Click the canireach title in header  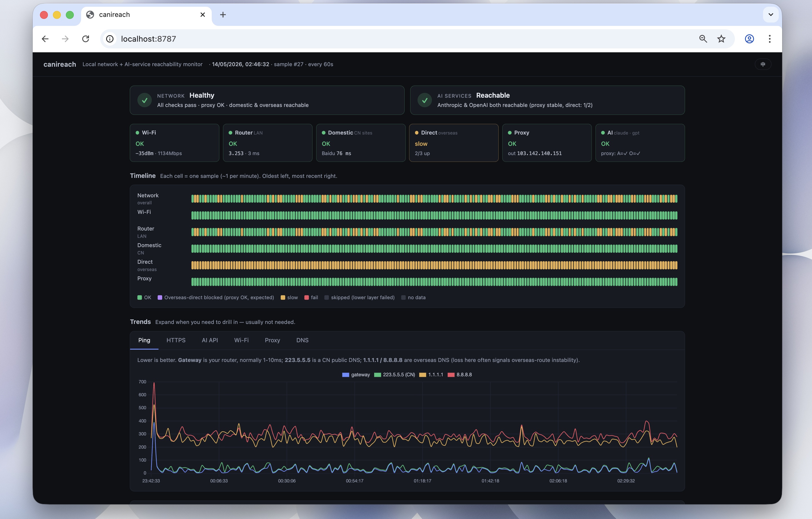(60, 64)
